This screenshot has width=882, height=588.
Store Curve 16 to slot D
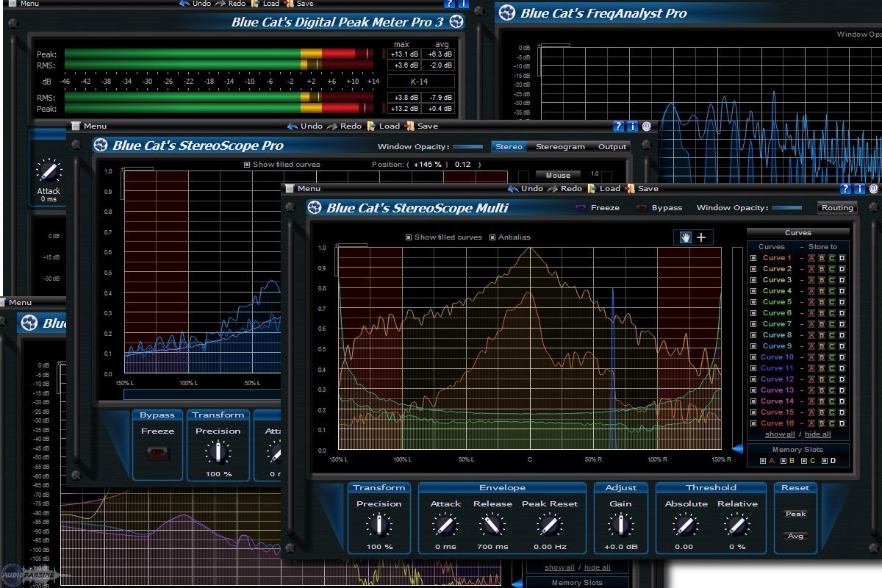click(x=842, y=423)
